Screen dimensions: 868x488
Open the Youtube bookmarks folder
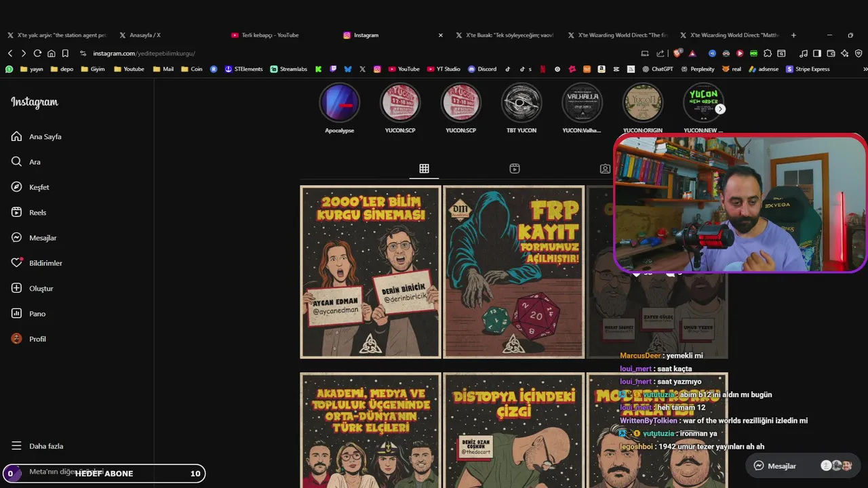click(129, 69)
